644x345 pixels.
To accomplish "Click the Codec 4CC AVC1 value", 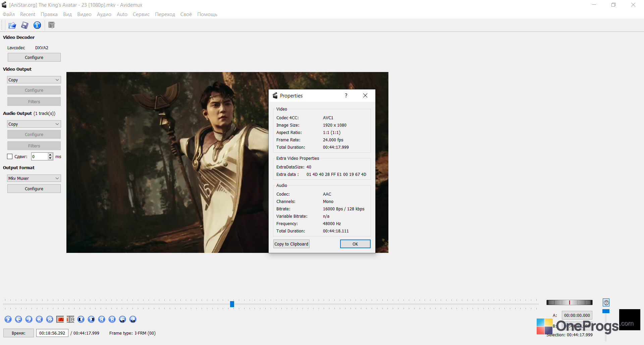I will (x=328, y=118).
